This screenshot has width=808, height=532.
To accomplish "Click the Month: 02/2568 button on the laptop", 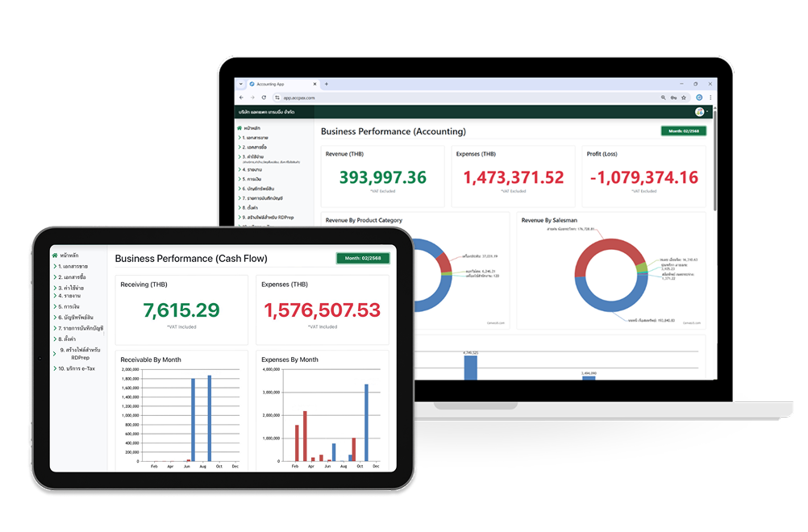I will click(x=683, y=131).
